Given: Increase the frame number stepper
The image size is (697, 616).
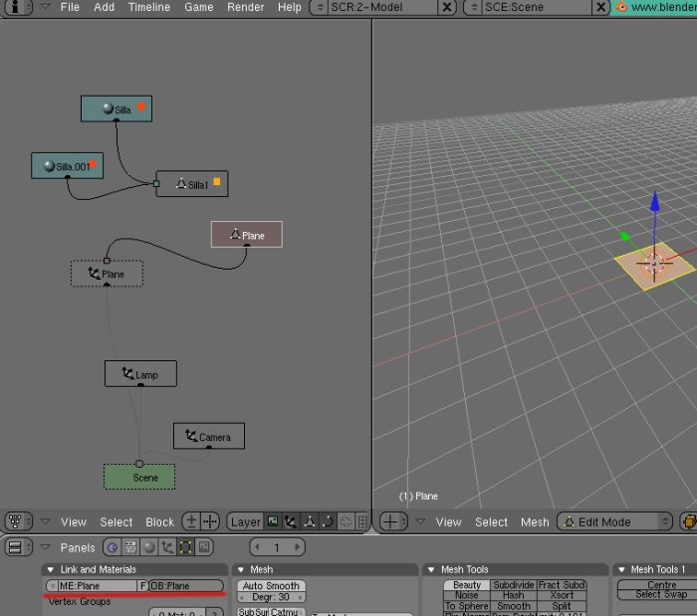Looking at the screenshot, I should 297,547.
